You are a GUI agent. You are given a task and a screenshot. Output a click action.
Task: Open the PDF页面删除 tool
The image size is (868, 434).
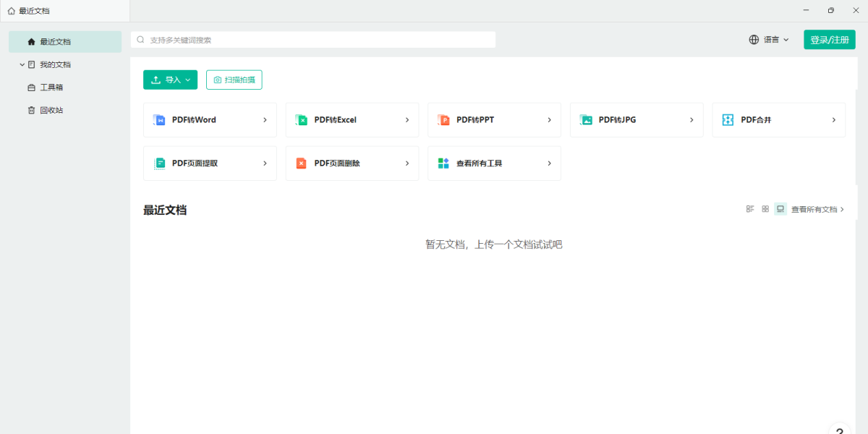pos(352,163)
